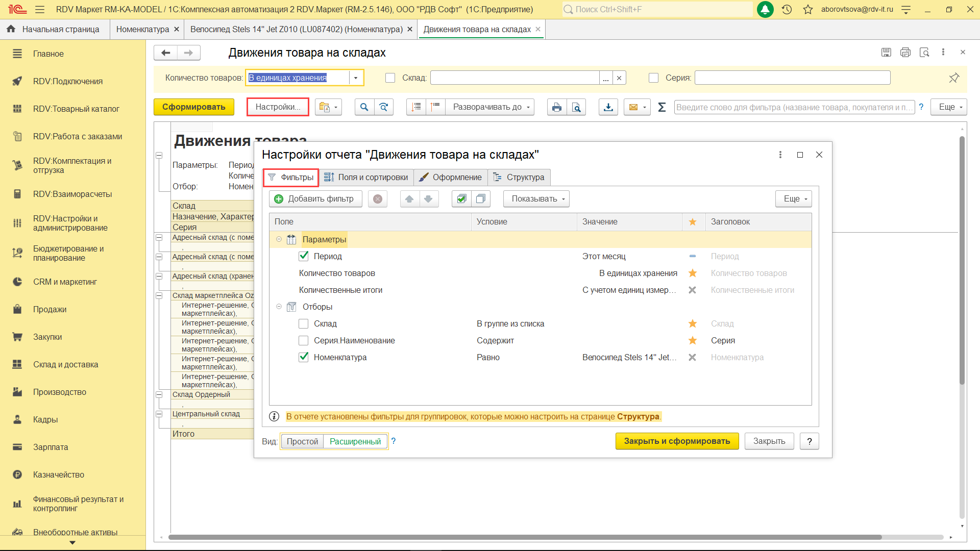Open the Структура tab
Image resolution: width=980 pixels, height=551 pixels.
[519, 178]
